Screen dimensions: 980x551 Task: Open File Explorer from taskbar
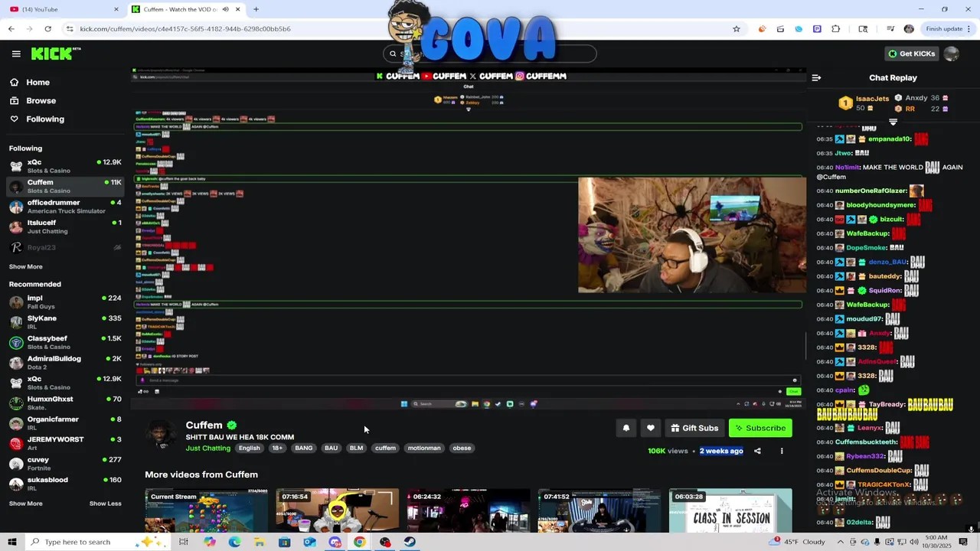[x=260, y=542]
